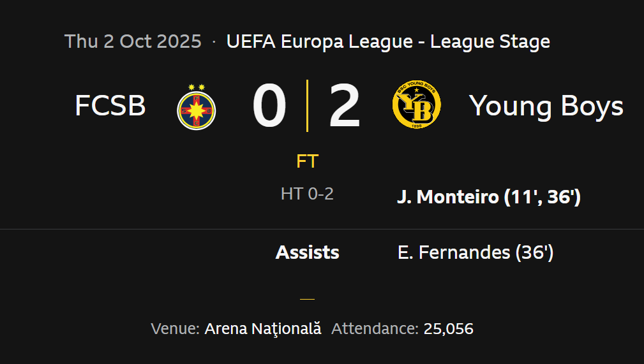Click the Attendance label
Viewport: 644px width, 364px height.
375,329
